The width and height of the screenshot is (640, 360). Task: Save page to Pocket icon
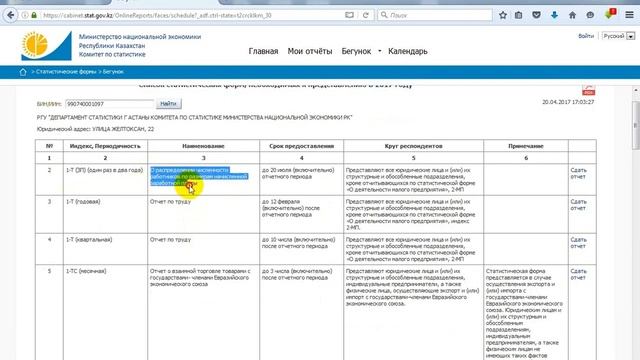[536, 15]
